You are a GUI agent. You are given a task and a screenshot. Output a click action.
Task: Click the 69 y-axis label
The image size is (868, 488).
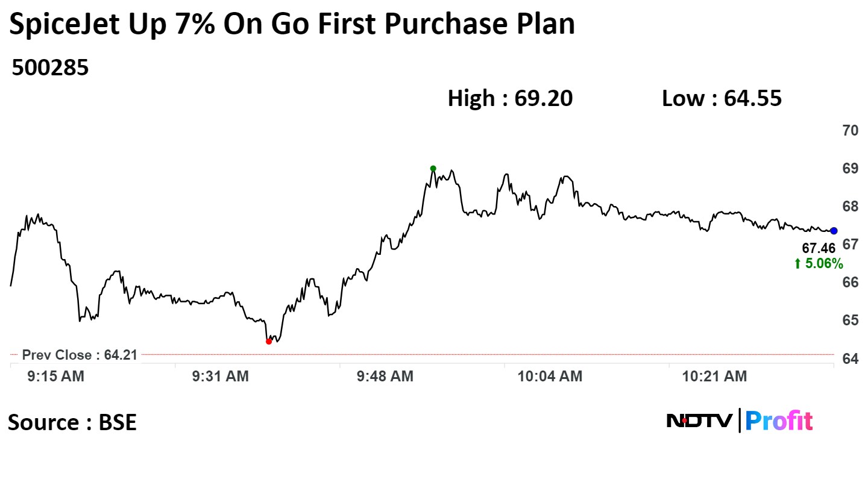tap(851, 168)
